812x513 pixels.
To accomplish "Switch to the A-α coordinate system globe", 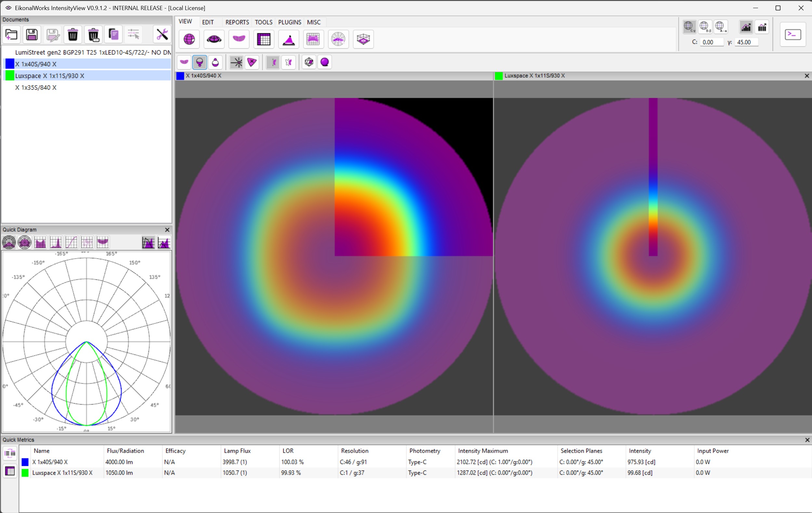I will pos(721,27).
